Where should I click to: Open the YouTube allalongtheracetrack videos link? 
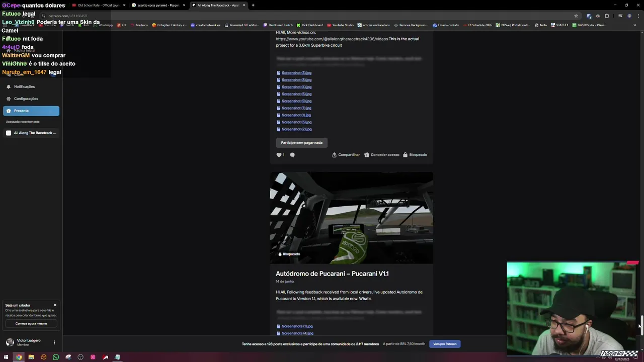332,39
